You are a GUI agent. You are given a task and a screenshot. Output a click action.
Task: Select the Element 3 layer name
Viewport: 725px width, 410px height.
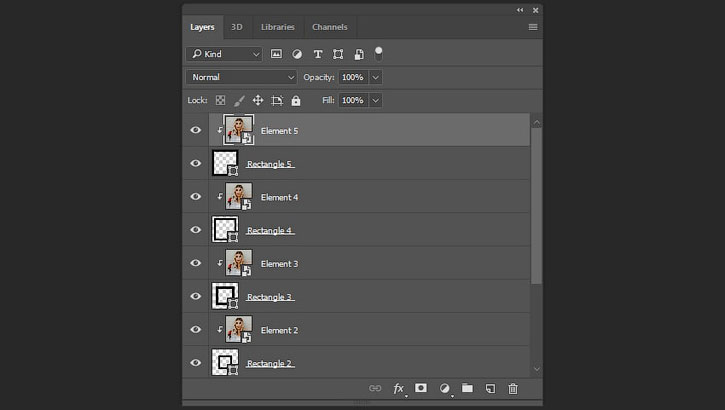coord(279,264)
